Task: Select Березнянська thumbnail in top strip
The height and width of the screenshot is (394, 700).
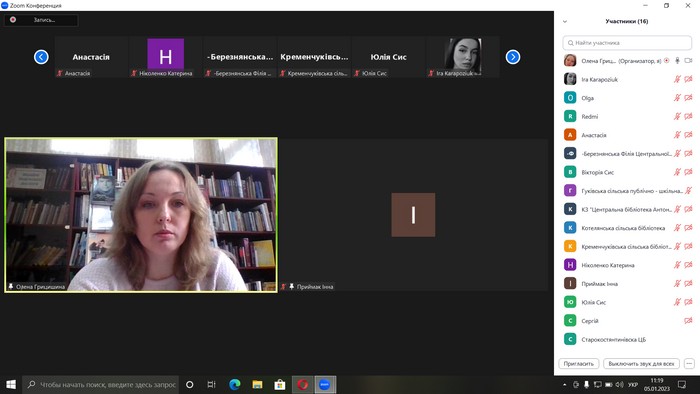Action: [240, 57]
